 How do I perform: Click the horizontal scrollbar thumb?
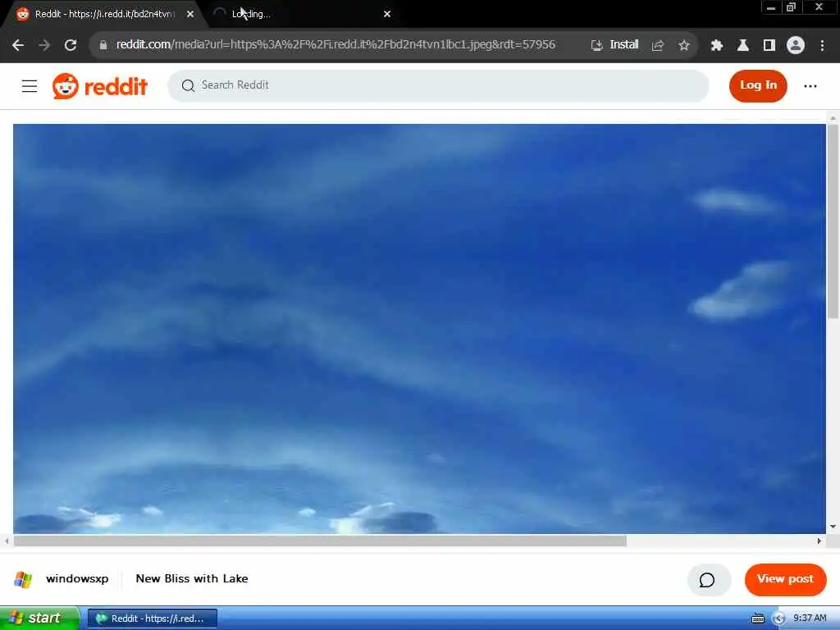[x=320, y=541]
